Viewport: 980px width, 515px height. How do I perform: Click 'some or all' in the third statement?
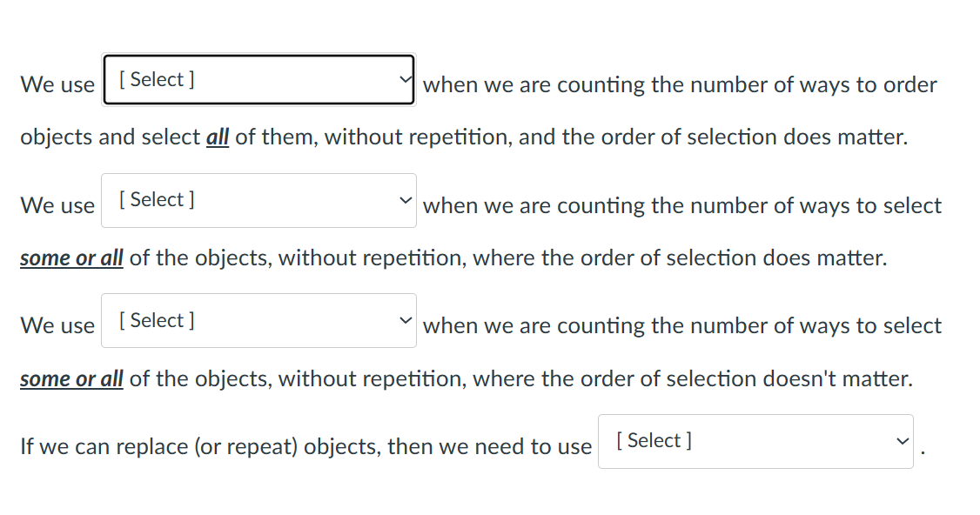[71, 378]
